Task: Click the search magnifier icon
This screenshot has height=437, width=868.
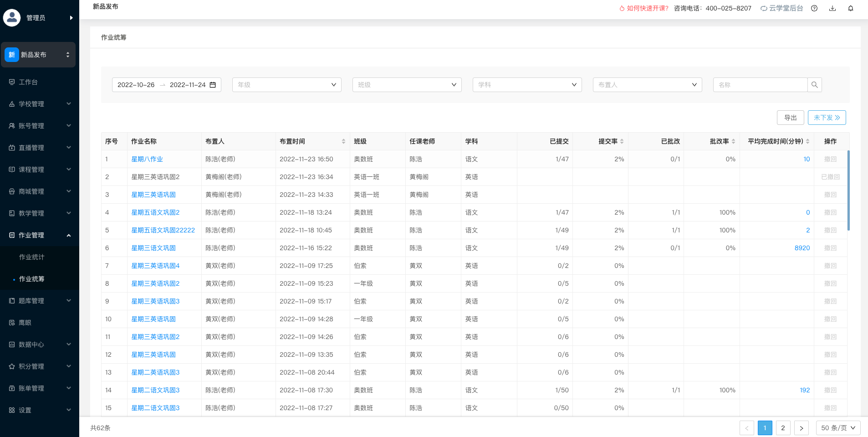Action: 815,85
